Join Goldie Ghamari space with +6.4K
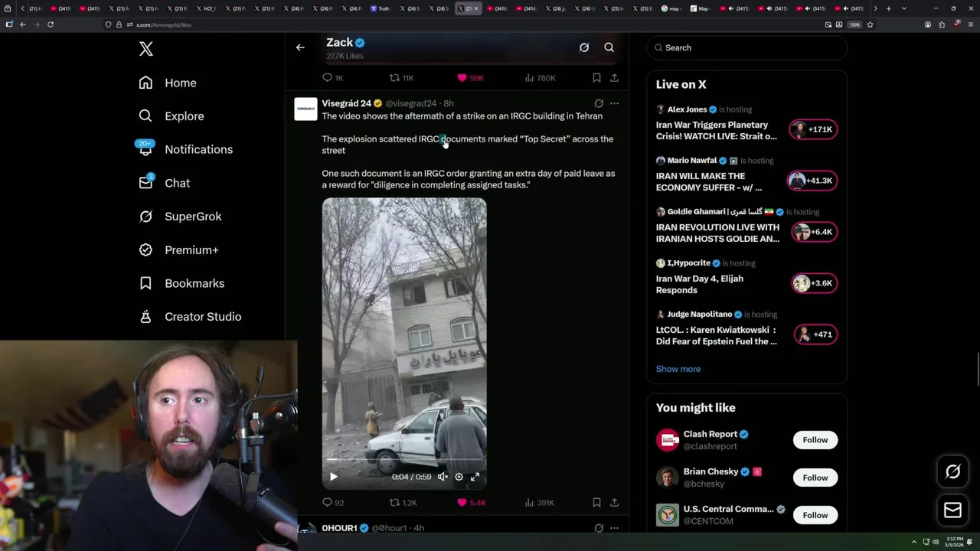The height and width of the screenshot is (551, 980). click(x=815, y=232)
